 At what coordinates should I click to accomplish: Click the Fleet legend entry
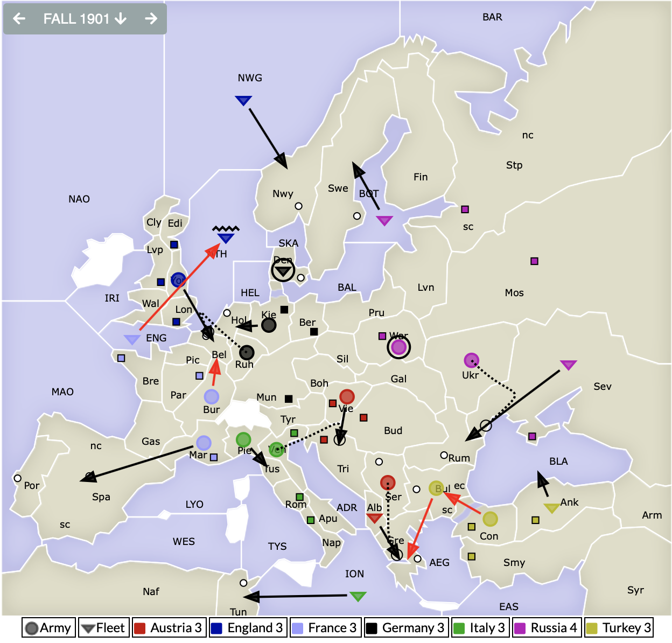point(104,628)
